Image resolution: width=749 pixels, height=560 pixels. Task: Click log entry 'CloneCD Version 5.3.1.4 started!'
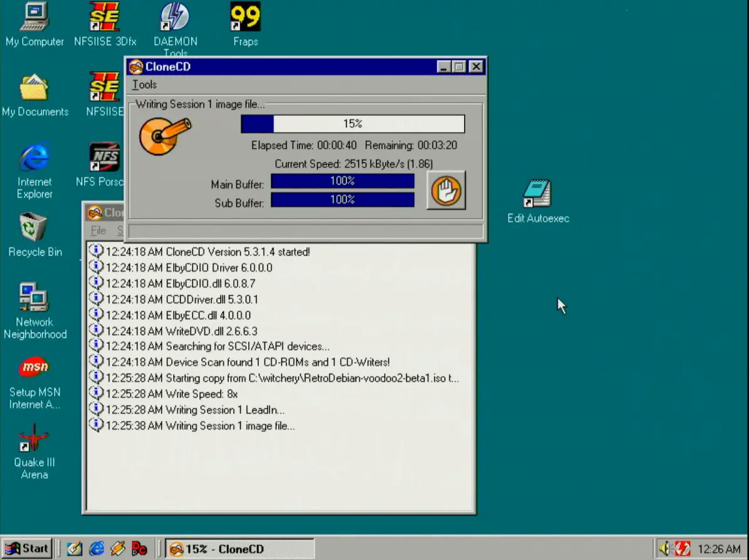(x=200, y=252)
